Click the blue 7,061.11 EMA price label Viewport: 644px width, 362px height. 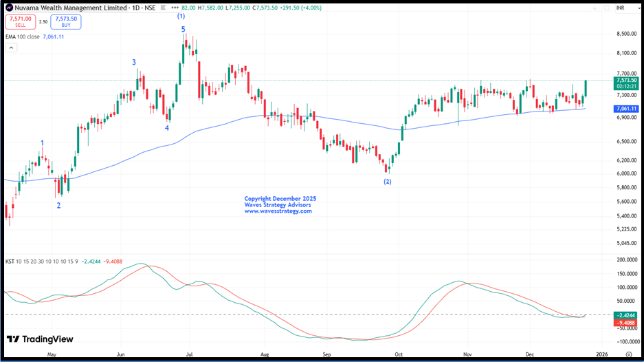pos(626,109)
